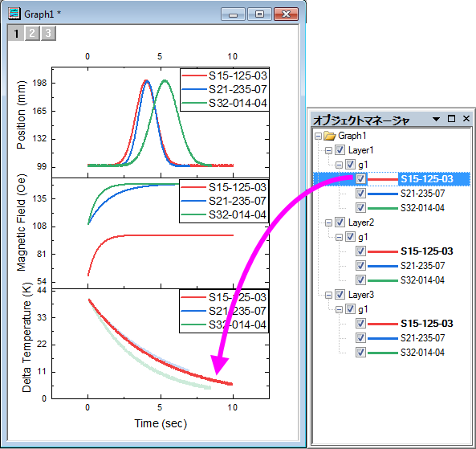Image resolution: width=476 pixels, height=449 pixels.
Task: Float the Object Manager panel with square icon
Action: [x=451, y=119]
